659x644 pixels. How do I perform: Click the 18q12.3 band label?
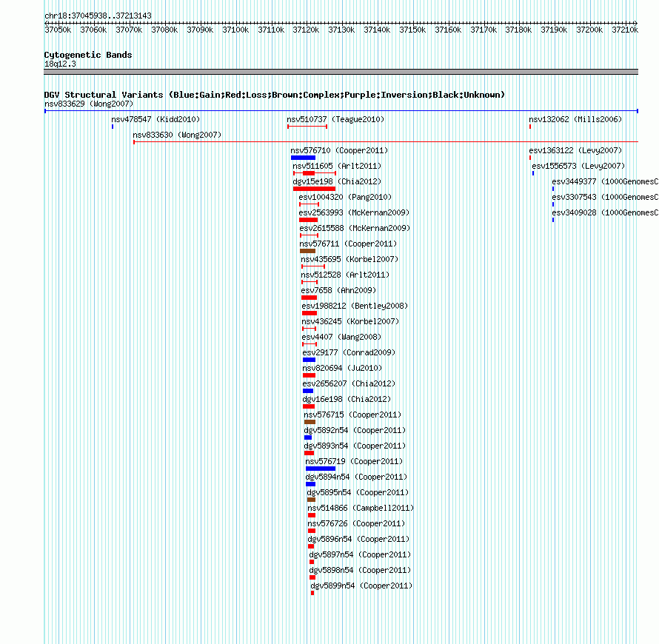60,64
